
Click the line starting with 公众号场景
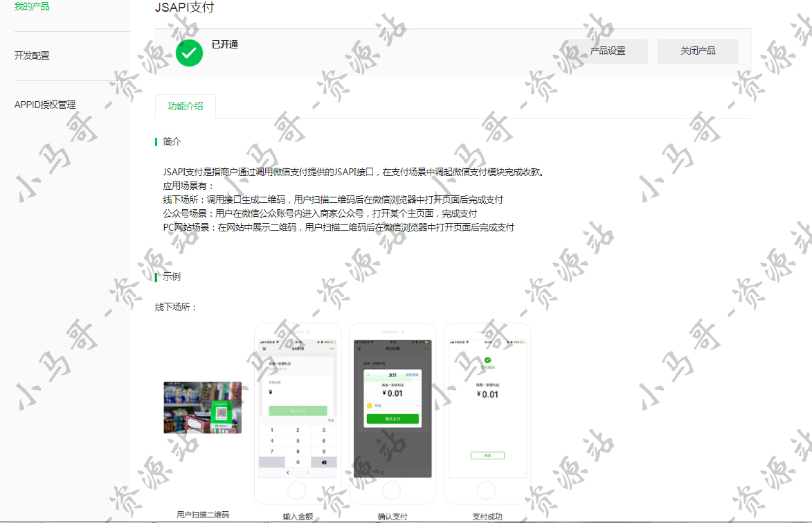(x=320, y=213)
